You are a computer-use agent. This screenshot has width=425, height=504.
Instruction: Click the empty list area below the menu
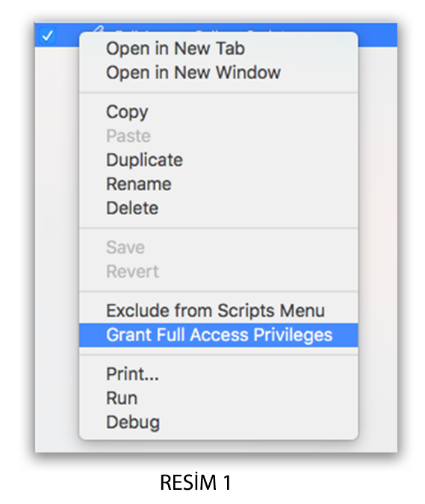tap(216, 447)
